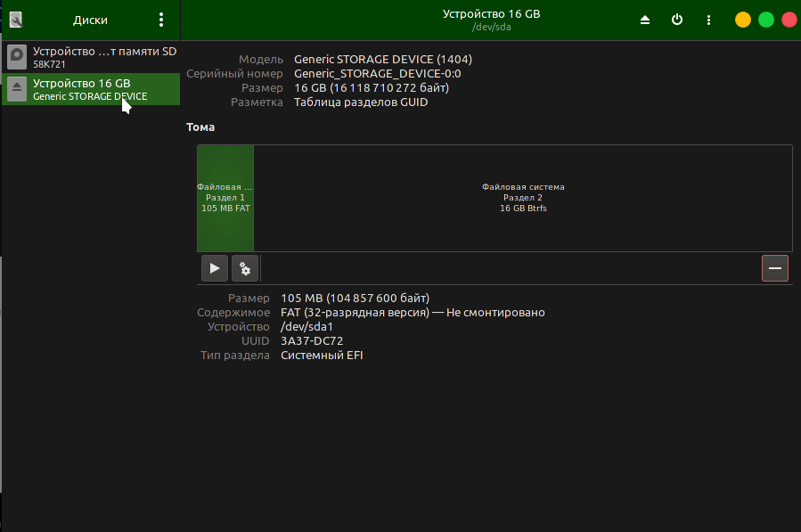Select Раздел 2 16 GB Btrfs volume
801x532 pixels.
pyautogui.click(x=523, y=198)
